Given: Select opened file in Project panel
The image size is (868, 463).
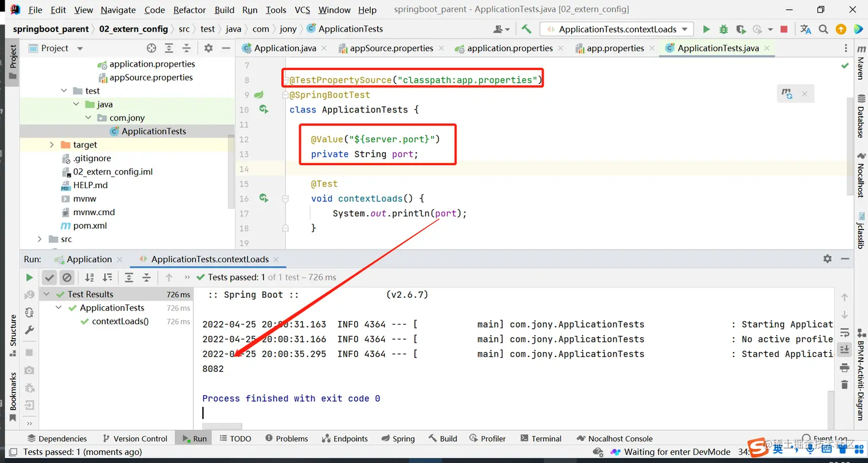Looking at the screenshot, I should click(x=152, y=48).
